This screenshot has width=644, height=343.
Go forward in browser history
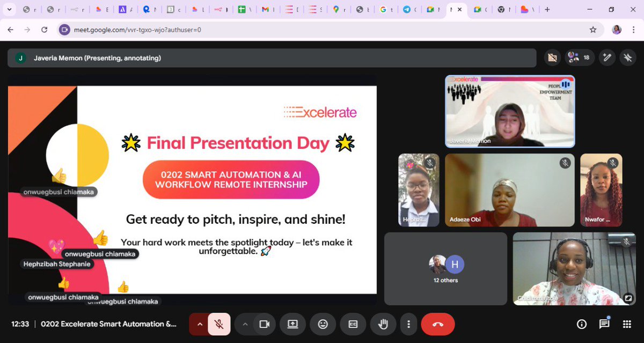click(x=27, y=30)
